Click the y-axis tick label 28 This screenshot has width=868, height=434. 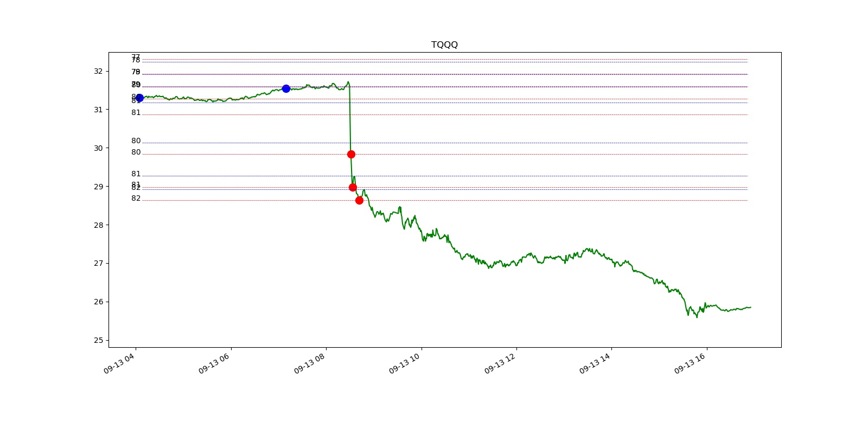(x=98, y=225)
